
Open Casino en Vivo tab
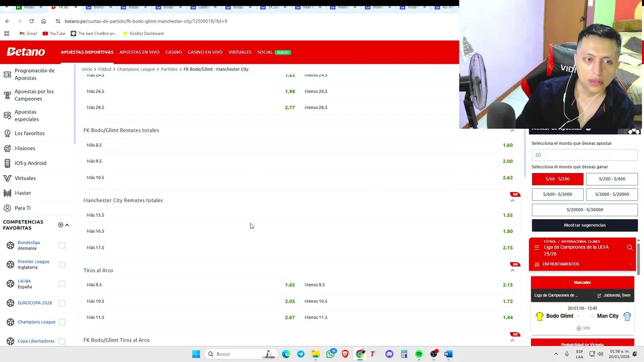205,52
